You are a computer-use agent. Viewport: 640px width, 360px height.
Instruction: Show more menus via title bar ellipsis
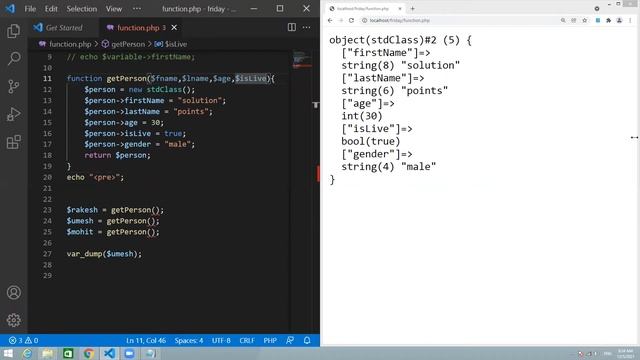coord(137,9)
